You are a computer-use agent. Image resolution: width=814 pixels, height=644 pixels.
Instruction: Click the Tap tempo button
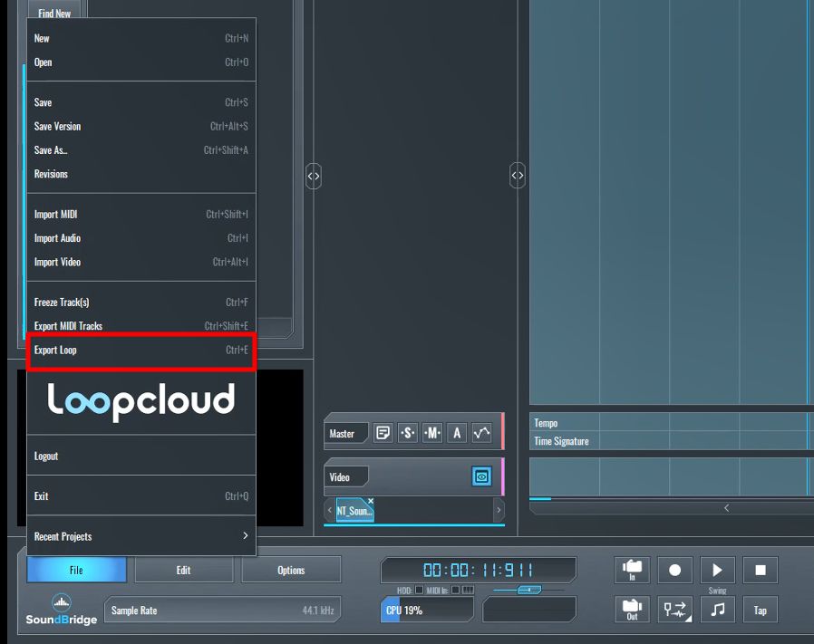pos(761,610)
